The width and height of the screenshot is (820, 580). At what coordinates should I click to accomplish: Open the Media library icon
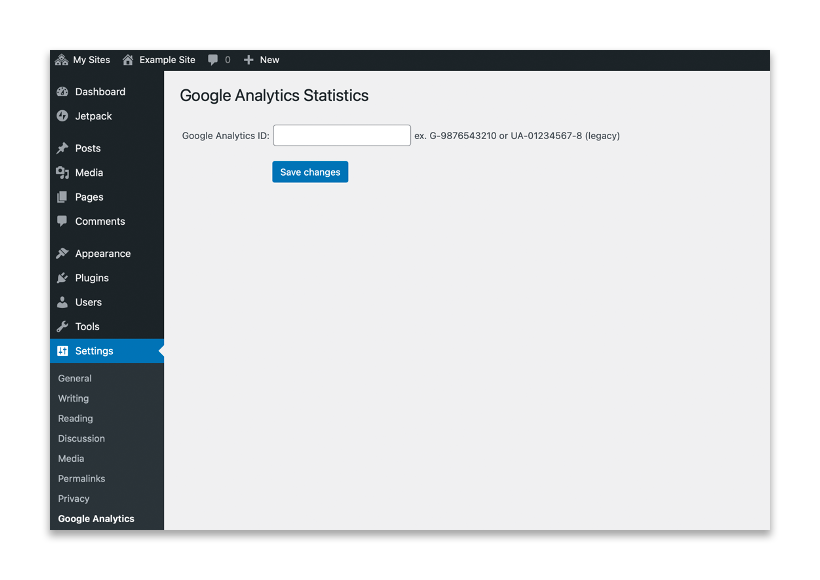[62, 173]
